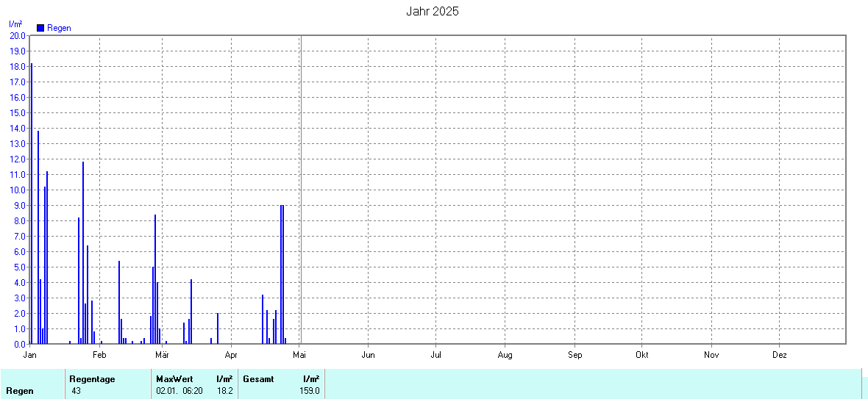This screenshot has height=399, width=868.
Task: Click the 20.0 y-axis value
Action: [18, 35]
